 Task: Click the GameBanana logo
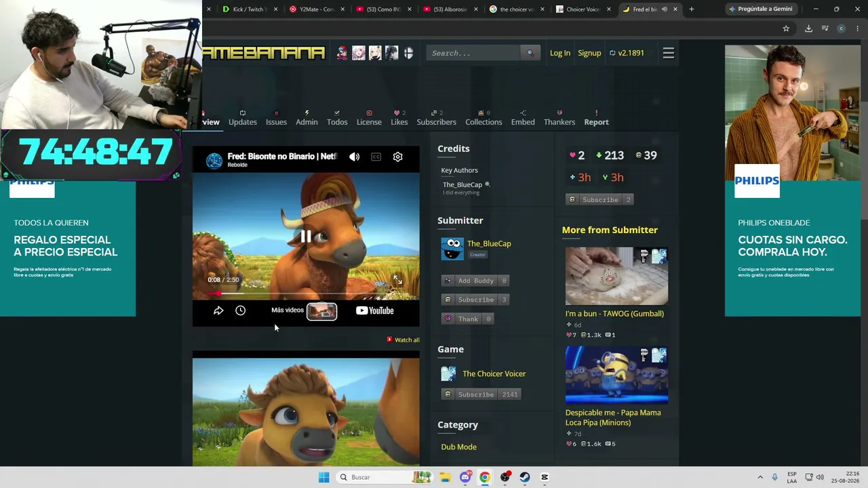click(x=264, y=53)
